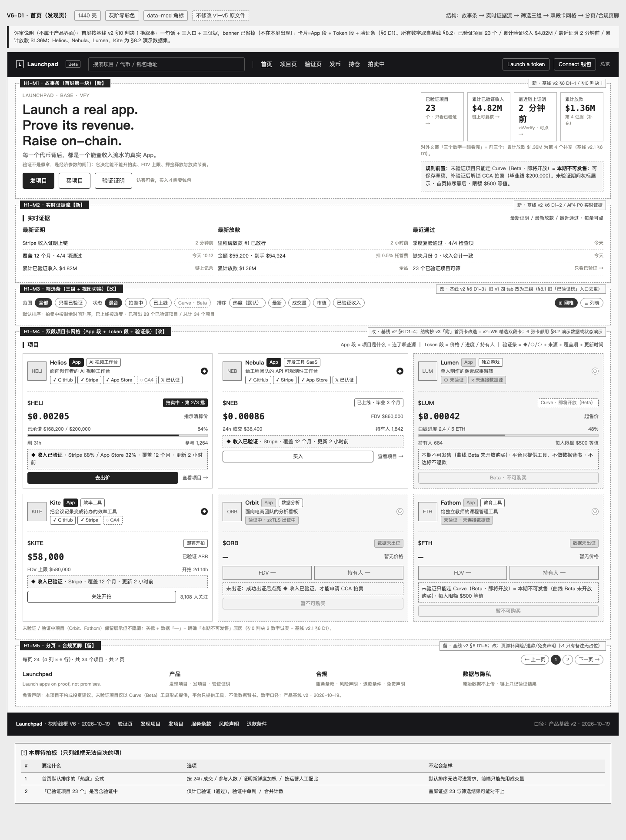The image size is (626, 840).
Task: Click Helios auction progress bar
Action: click(x=117, y=435)
